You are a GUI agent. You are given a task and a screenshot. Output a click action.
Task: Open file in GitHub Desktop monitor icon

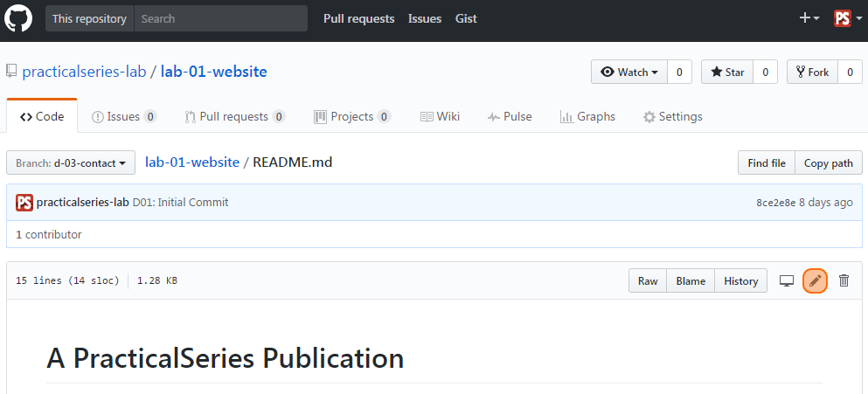tap(786, 280)
